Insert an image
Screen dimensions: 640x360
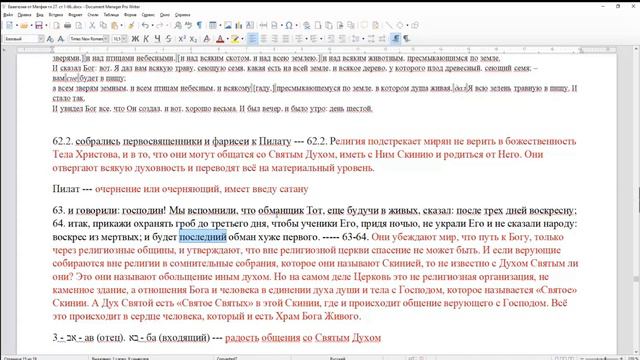[227, 25]
